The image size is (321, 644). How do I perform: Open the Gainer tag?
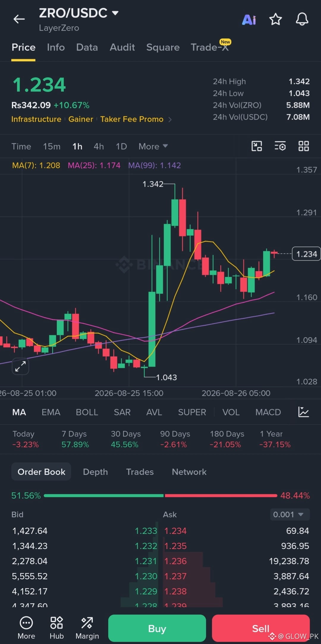point(81,119)
